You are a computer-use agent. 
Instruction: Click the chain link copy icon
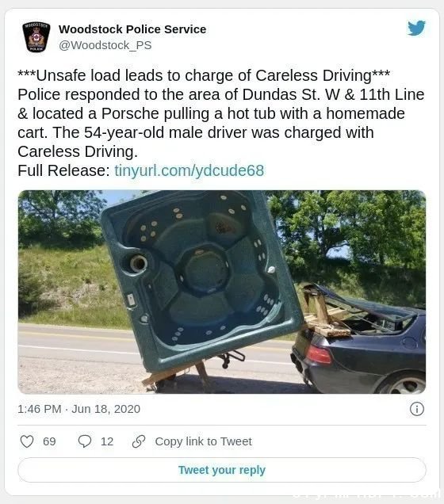coord(139,441)
